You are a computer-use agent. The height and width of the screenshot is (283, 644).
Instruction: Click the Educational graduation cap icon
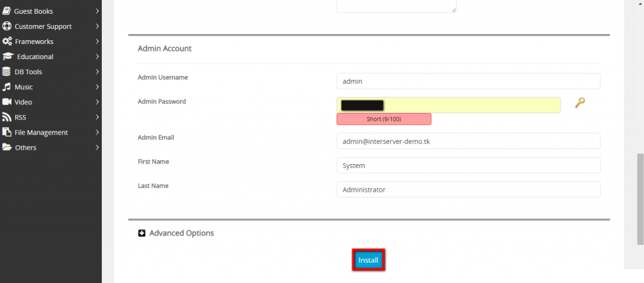click(8, 57)
